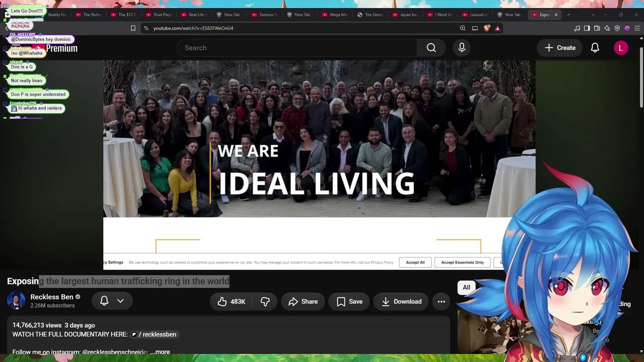Click the Create button

coord(559,48)
